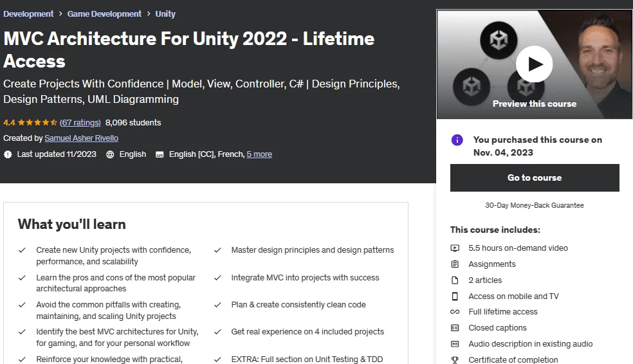This screenshot has height=364, width=633.
Task: Expand the '5 more' subtitle languages
Action: pyautogui.click(x=259, y=154)
